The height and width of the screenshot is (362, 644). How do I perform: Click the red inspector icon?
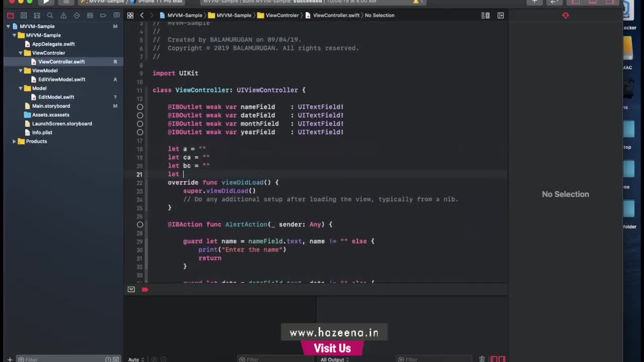(x=566, y=16)
